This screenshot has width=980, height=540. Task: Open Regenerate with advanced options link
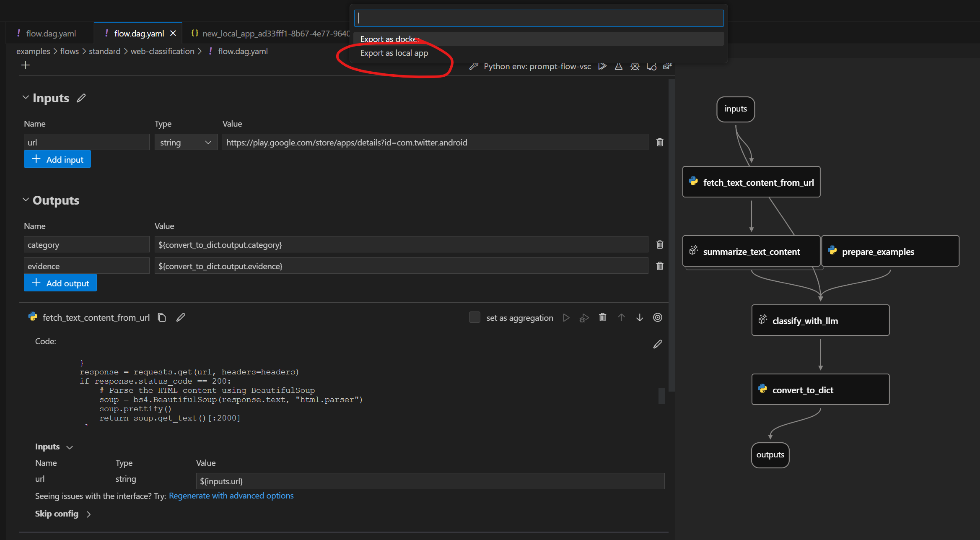231,496
